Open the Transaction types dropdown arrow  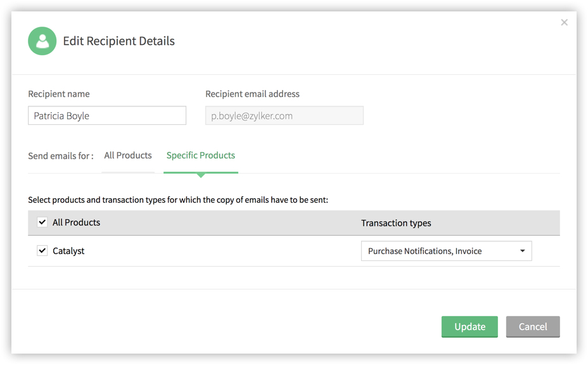(522, 251)
